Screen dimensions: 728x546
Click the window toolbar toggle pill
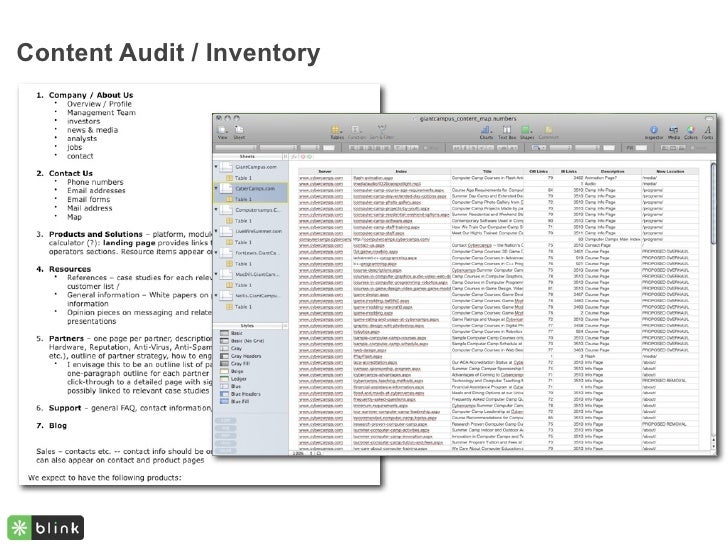(x=708, y=118)
